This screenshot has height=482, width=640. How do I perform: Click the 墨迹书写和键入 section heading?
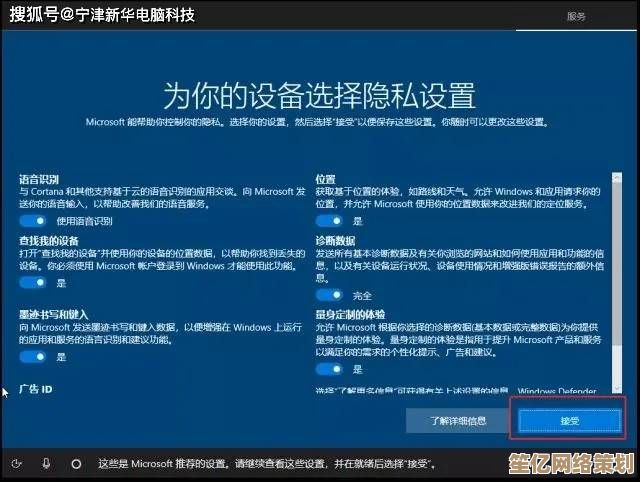coord(53,315)
